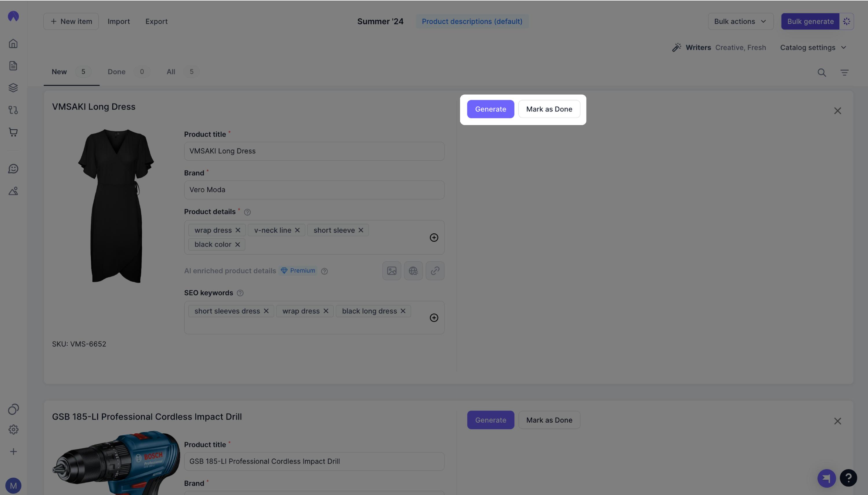Close the GSB 185-LI drill card
The image size is (868, 495).
click(837, 421)
